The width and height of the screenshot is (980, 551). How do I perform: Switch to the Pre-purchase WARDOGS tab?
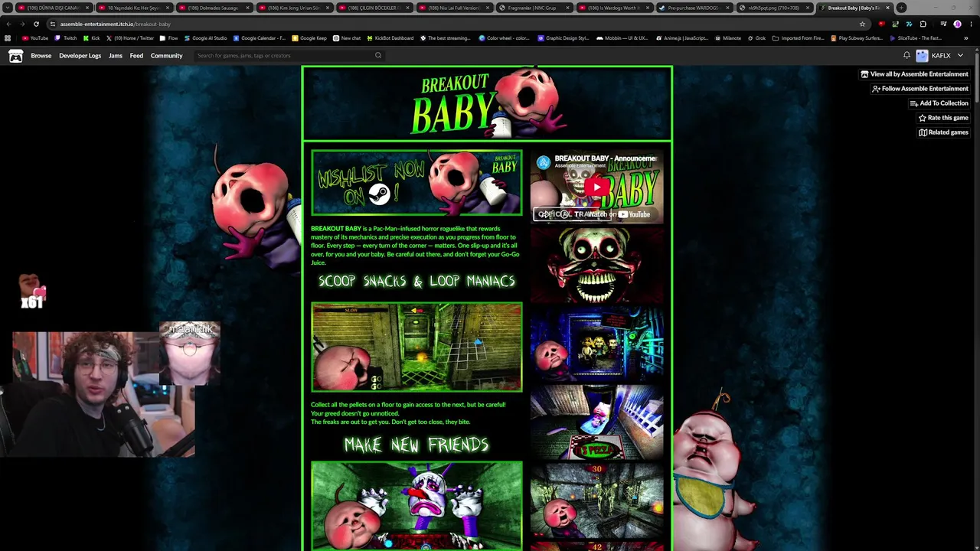tap(694, 8)
